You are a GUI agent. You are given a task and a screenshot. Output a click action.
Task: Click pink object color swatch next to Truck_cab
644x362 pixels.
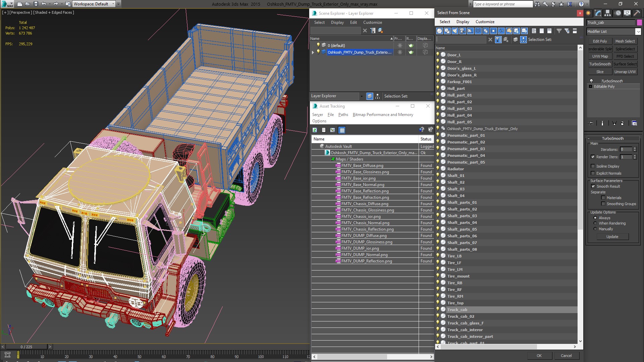(x=639, y=22)
